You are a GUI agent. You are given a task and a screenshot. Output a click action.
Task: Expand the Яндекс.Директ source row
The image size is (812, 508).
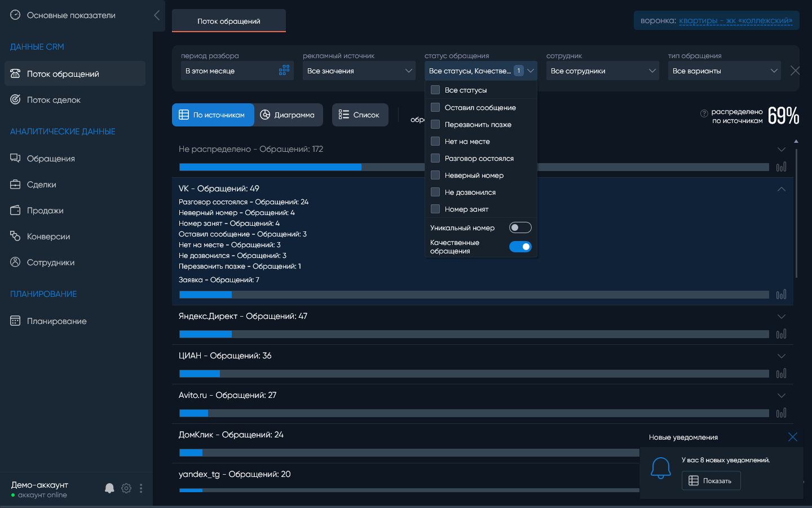781,317
